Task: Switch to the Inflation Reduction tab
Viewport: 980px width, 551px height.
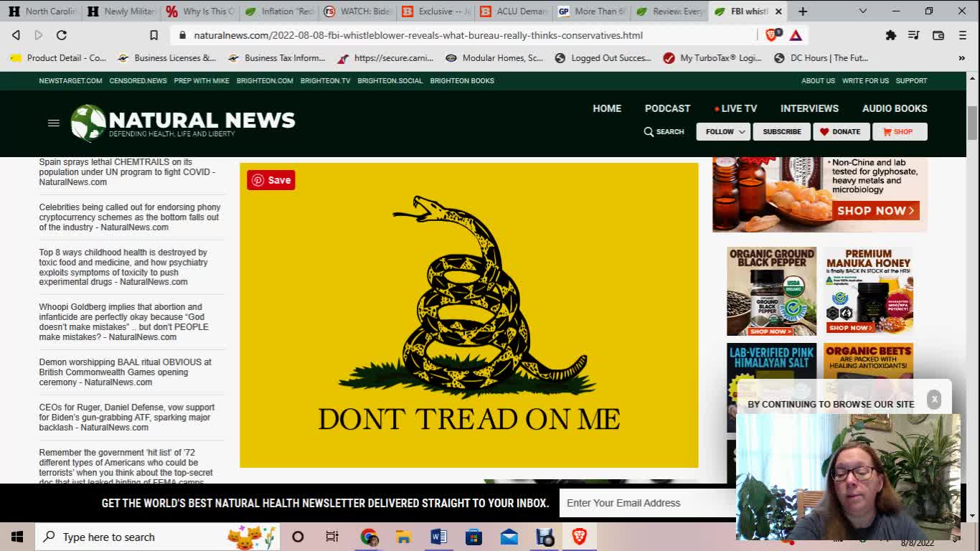Action: [278, 11]
